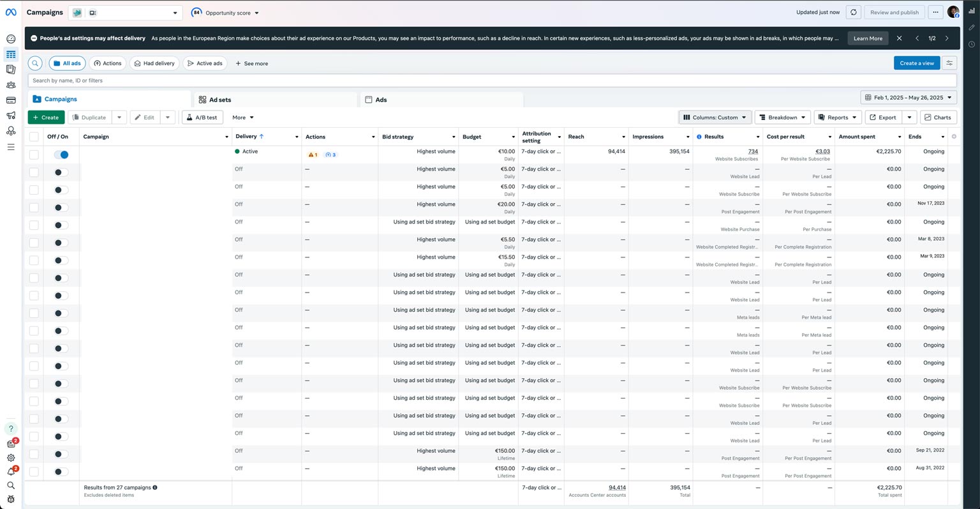Click the round search filter icon

tap(35, 63)
